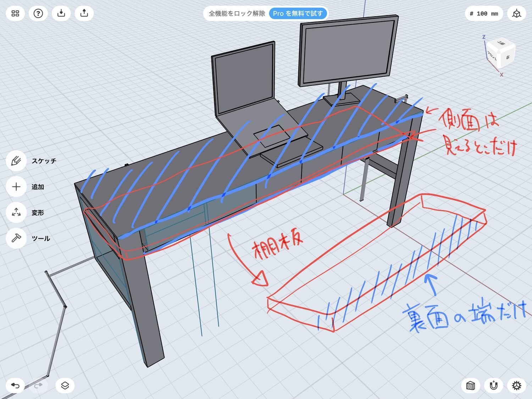
Task: Open the 変形 menu label
Action: pyautogui.click(x=38, y=213)
